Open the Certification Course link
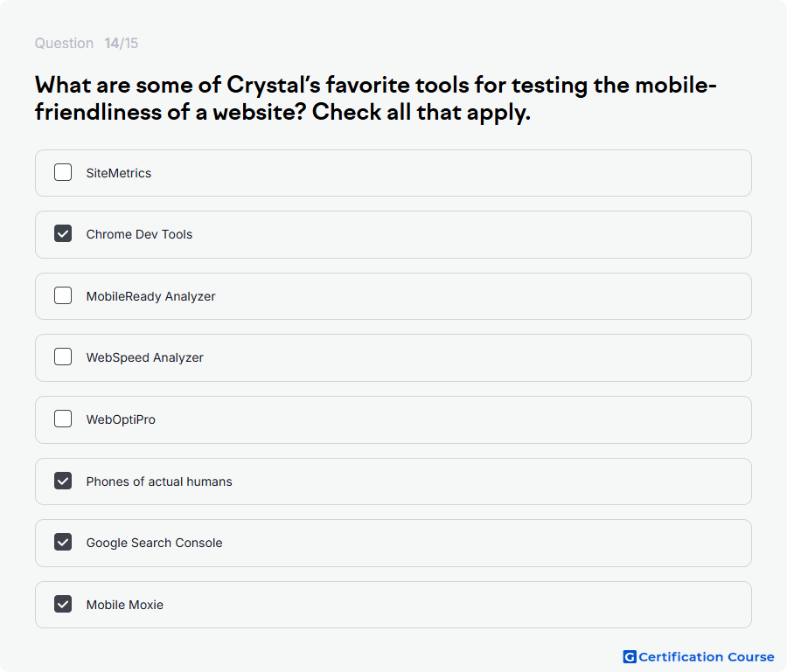787x672 pixels. (699, 657)
